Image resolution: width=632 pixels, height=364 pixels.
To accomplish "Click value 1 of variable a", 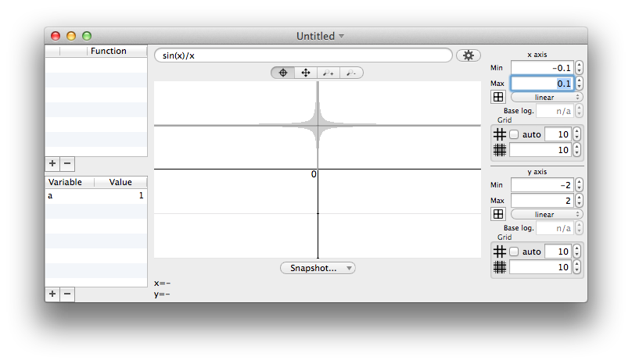I will [141, 196].
